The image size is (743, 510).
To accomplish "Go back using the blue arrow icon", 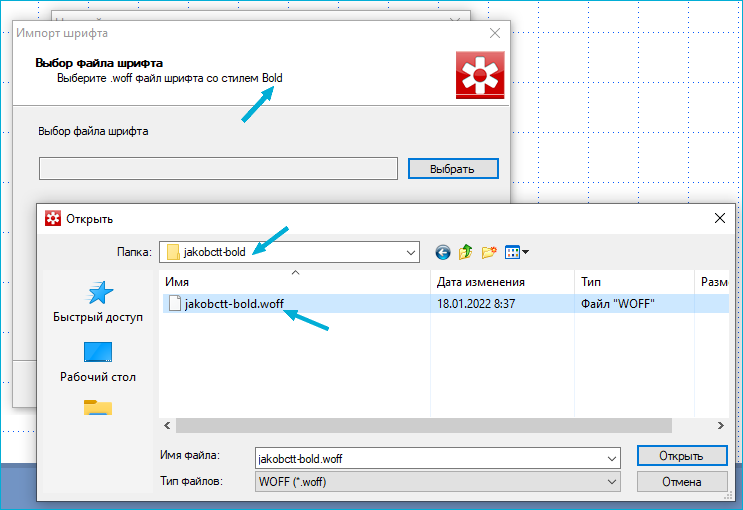I will click(443, 252).
